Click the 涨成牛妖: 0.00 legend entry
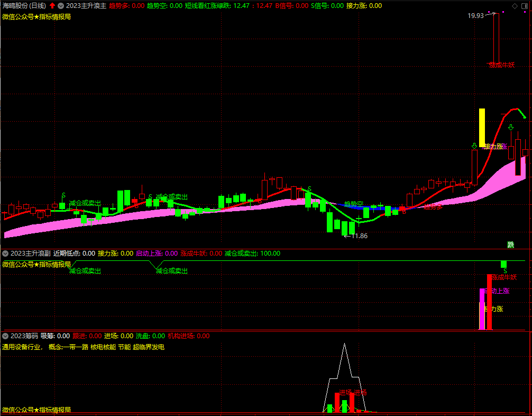 [201, 254]
